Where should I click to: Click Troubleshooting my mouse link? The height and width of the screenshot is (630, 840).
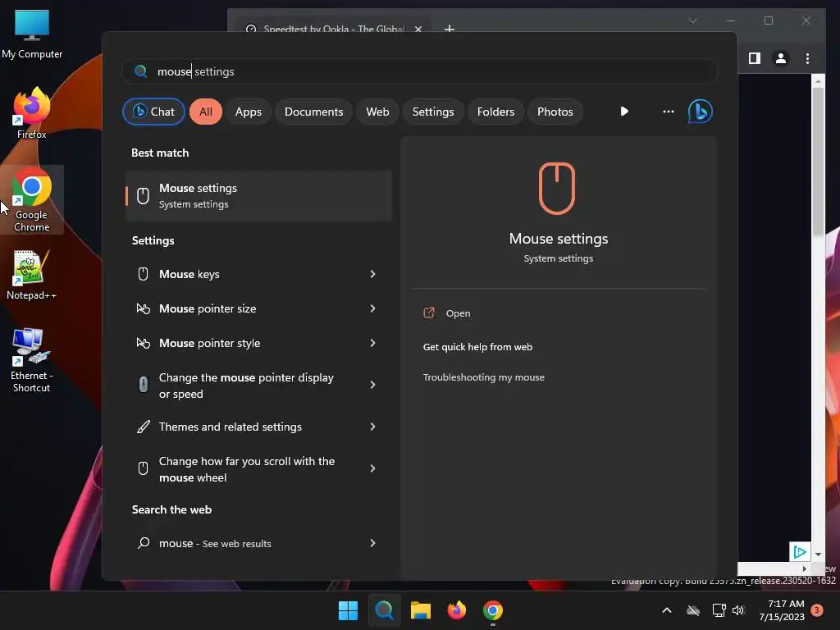pos(483,377)
